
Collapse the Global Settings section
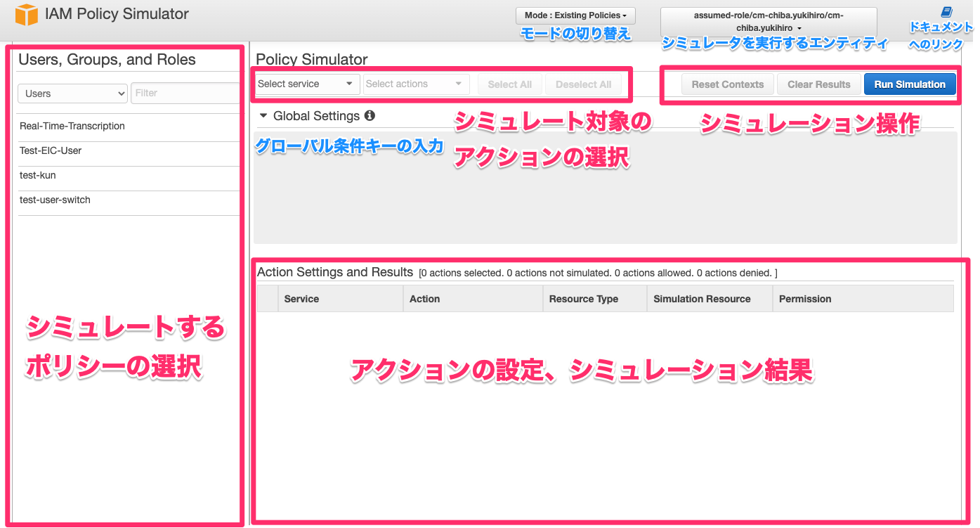click(x=263, y=116)
